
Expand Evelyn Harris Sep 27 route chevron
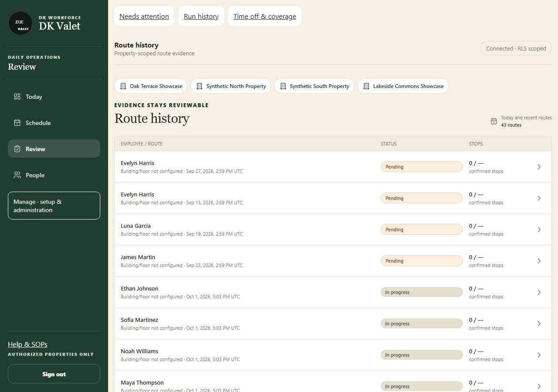(539, 167)
